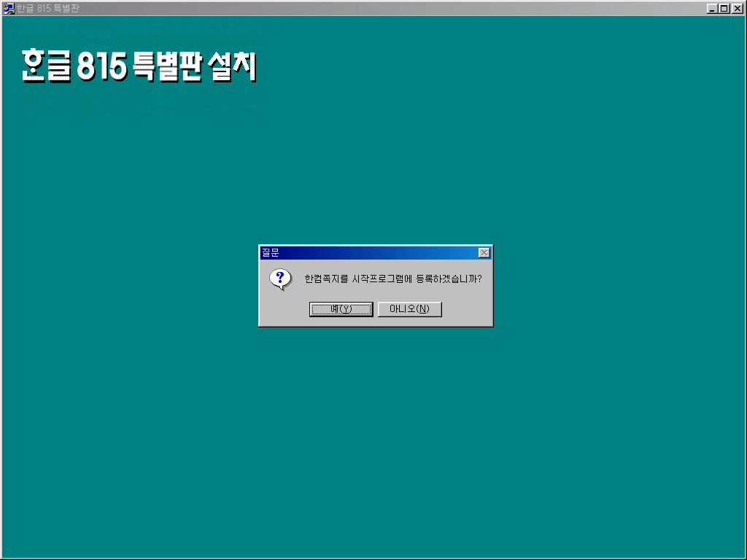This screenshot has height=560, width=747.
Task: Confirm with the 예(Y) button
Action: [x=341, y=309]
